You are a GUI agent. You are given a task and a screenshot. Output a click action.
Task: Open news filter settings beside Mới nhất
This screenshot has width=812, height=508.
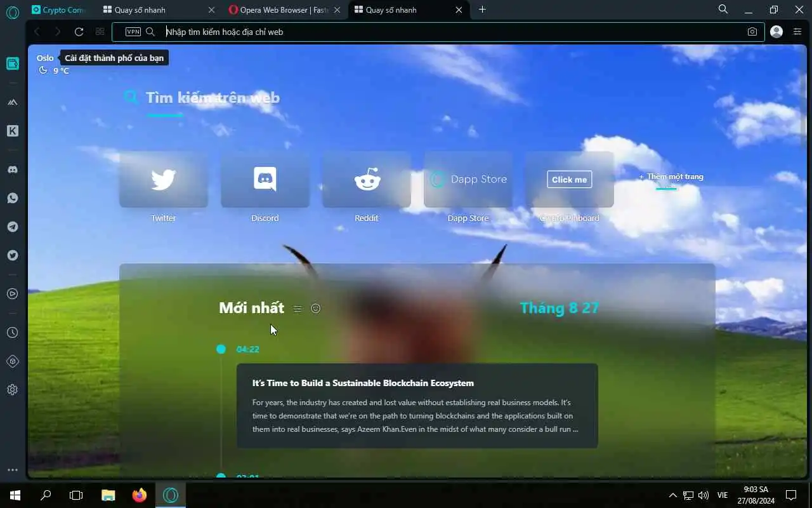click(298, 309)
